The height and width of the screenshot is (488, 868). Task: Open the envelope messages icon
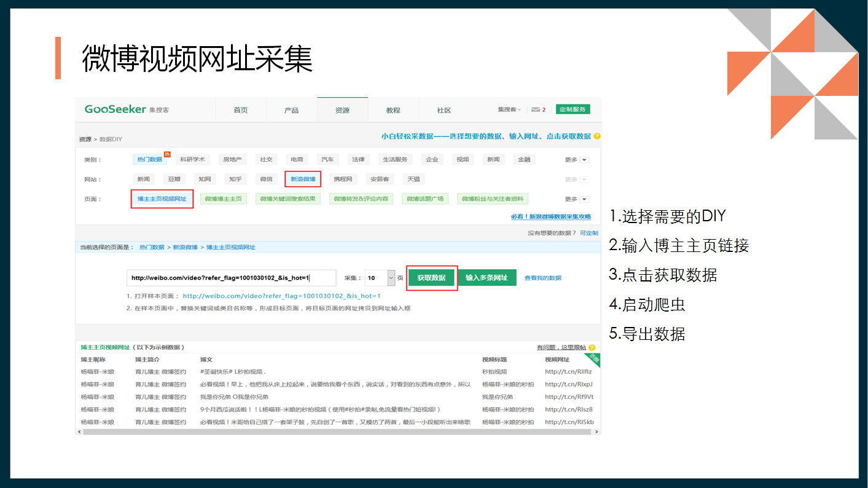[x=536, y=109]
